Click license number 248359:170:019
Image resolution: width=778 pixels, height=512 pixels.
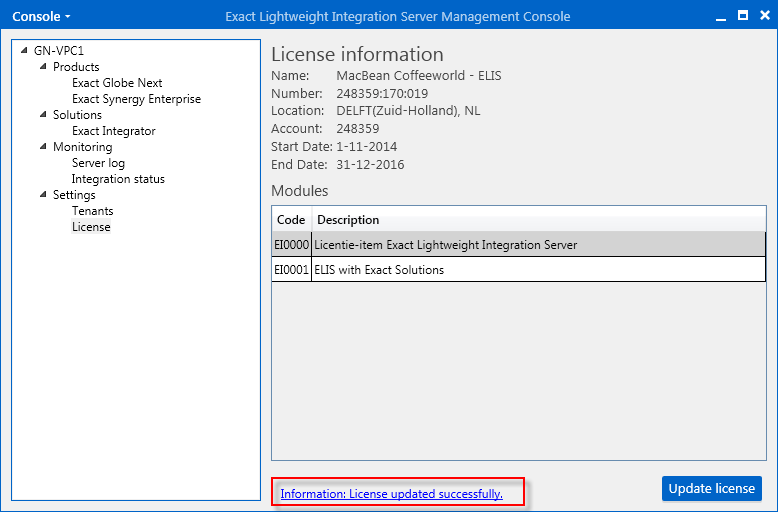coord(382,94)
